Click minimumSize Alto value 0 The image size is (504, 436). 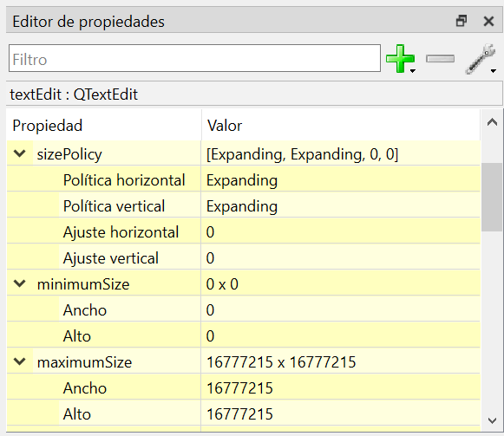210,335
